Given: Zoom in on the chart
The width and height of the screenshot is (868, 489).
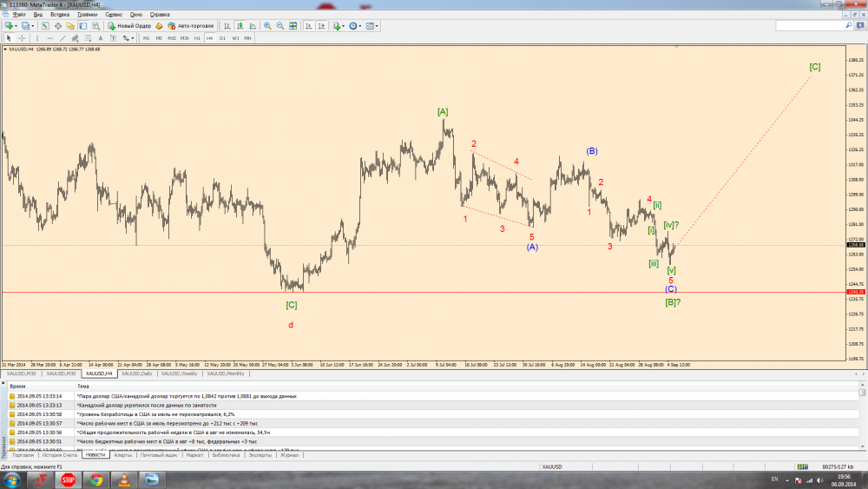Looking at the screenshot, I should pyautogui.click(x=267, y=25).
